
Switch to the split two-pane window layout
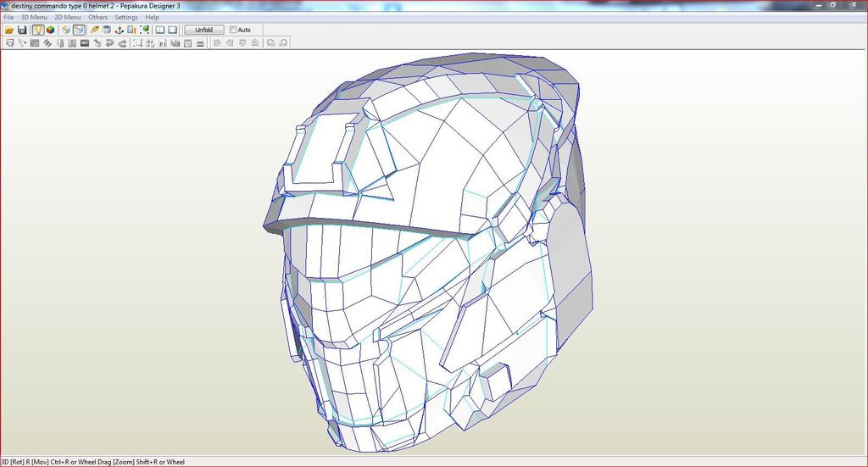(160, 30)
